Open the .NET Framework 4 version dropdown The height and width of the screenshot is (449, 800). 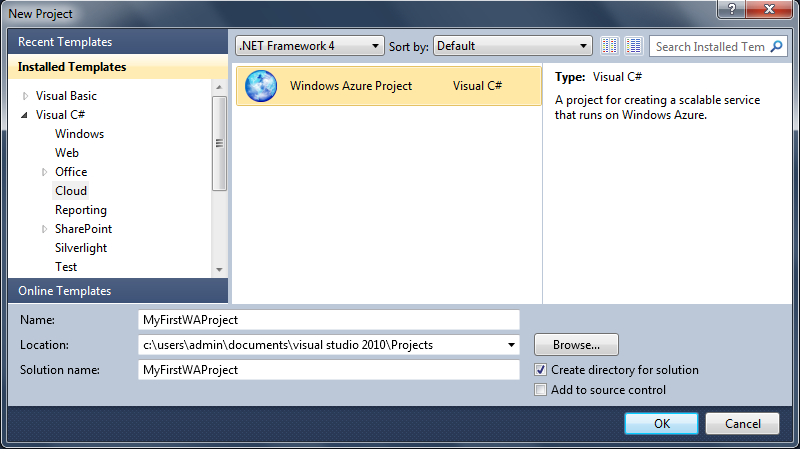pyautogui.click(x=375, y=46)
